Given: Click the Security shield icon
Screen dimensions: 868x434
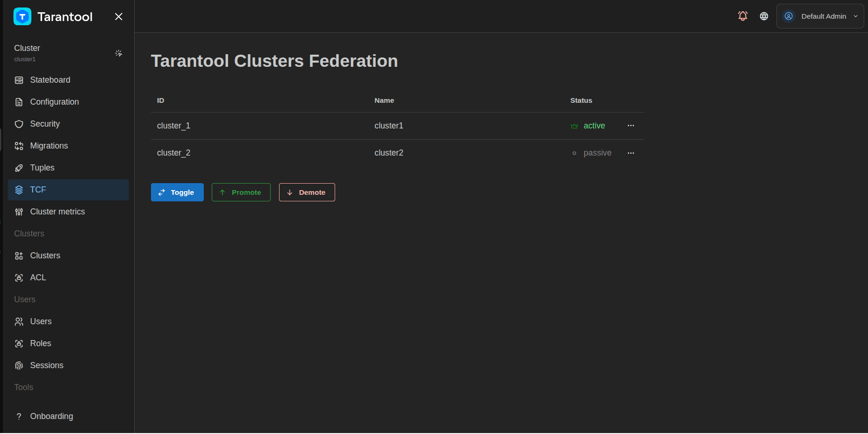Looking at the screenshot, I should pos(19,124).
